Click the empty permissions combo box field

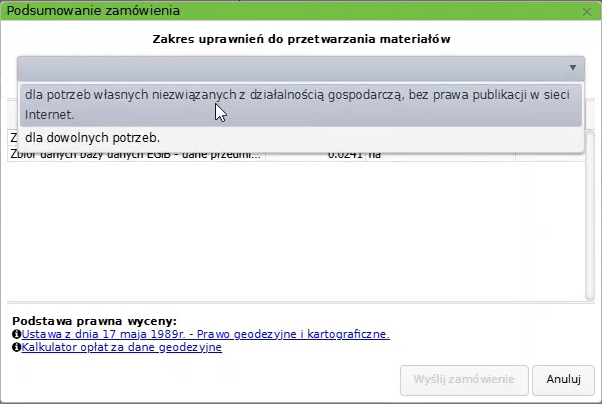[x=290, y=67]
